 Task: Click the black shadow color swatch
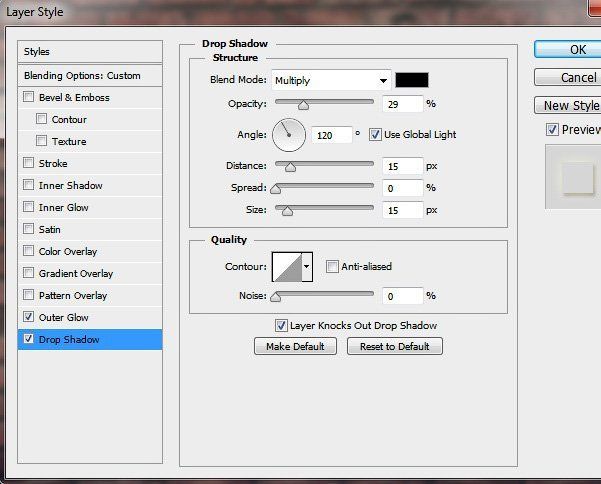(x=412, y=80)
